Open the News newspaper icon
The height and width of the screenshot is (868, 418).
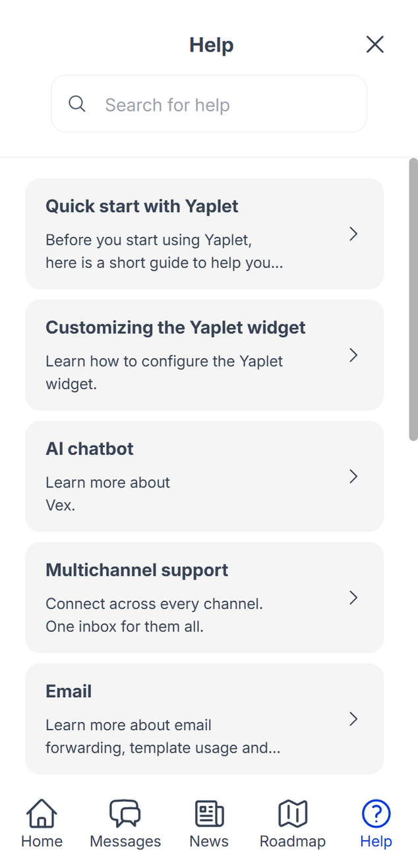[x=209, y=814]
